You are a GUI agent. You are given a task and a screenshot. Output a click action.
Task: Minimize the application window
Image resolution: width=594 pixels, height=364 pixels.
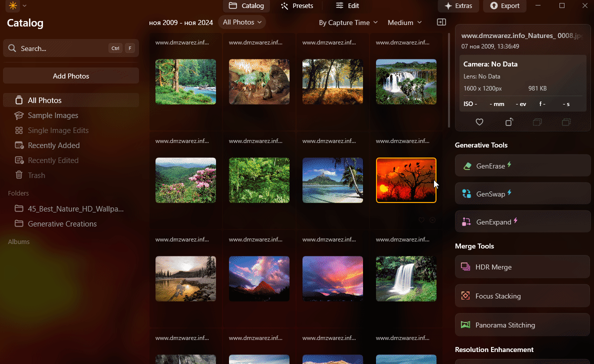[538, 5]
